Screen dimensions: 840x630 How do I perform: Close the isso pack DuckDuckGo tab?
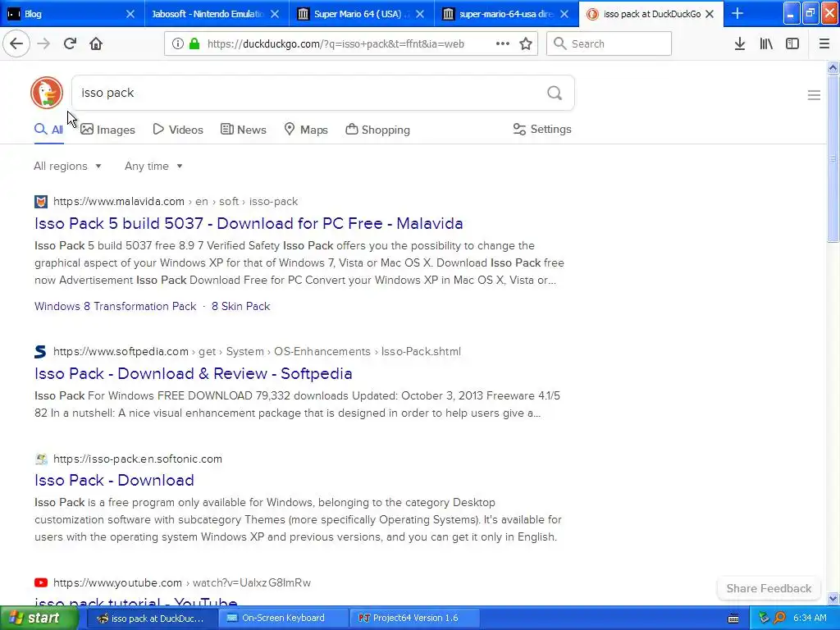point(710,14)
